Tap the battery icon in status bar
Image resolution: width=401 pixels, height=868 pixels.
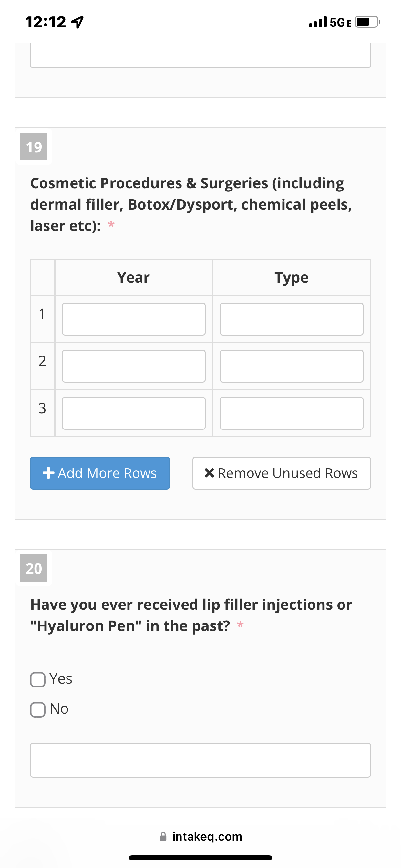pos(367,22)
